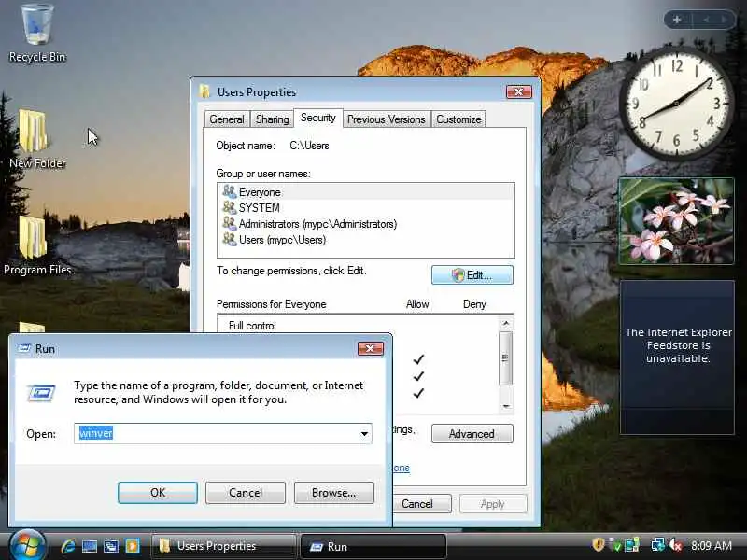Close the Users Properties window
Viewport: 747px width, 560px height.
point(519,91)
